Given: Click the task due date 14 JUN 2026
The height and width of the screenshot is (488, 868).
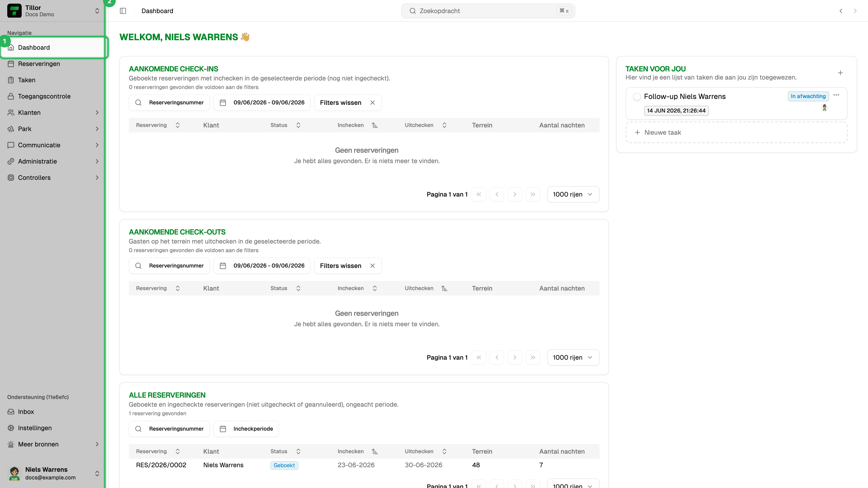Looking at the screenshot, I should point(676,110).
